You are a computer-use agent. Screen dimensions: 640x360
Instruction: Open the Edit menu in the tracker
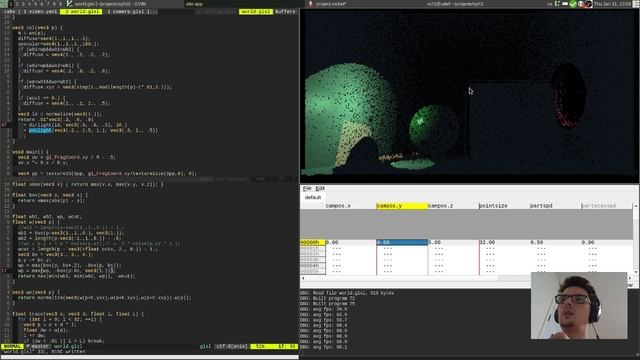point(320,188)
